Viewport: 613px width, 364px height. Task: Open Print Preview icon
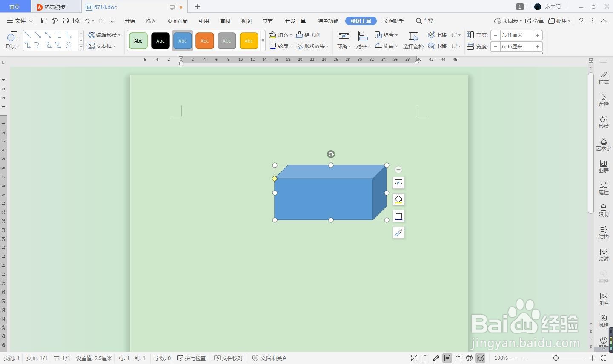[x=76, y=21]
